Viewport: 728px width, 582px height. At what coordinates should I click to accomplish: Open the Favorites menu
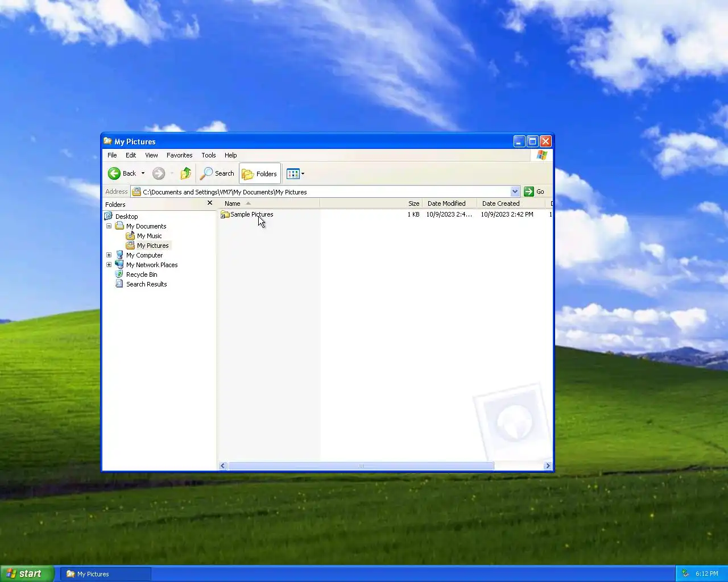(x=179, y=155)
